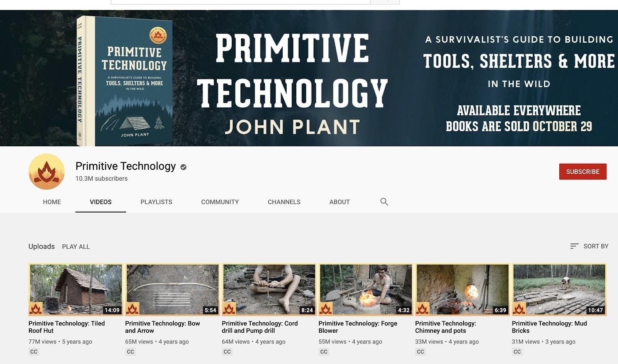Open Chimney and pots video thumbnail
The image size is (618, 364).
[462, 290]
